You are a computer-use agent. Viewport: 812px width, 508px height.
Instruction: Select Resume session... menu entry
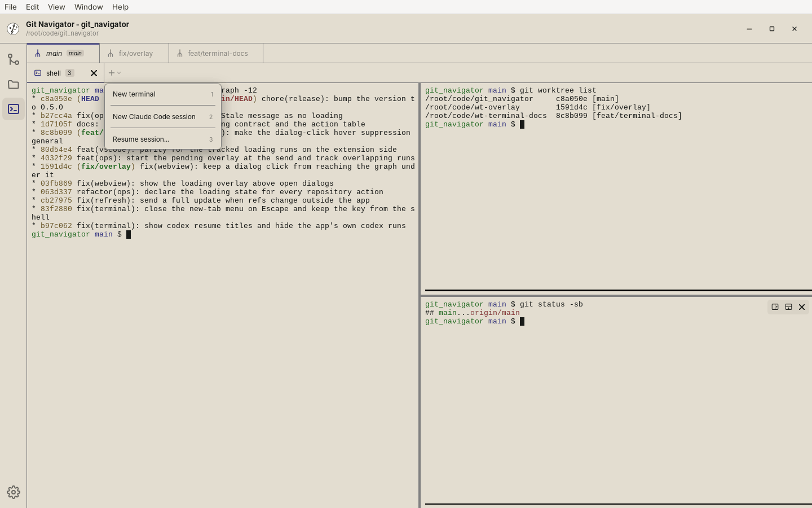tap(163, 139)
